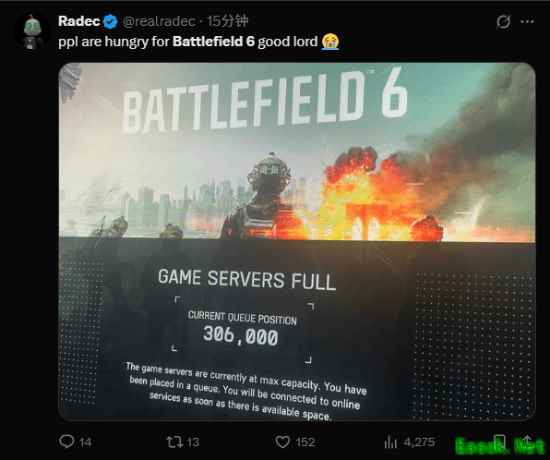Viewport: 550px width, 460px height.
Task: Click the 4,275 views count
Action: 419,442
